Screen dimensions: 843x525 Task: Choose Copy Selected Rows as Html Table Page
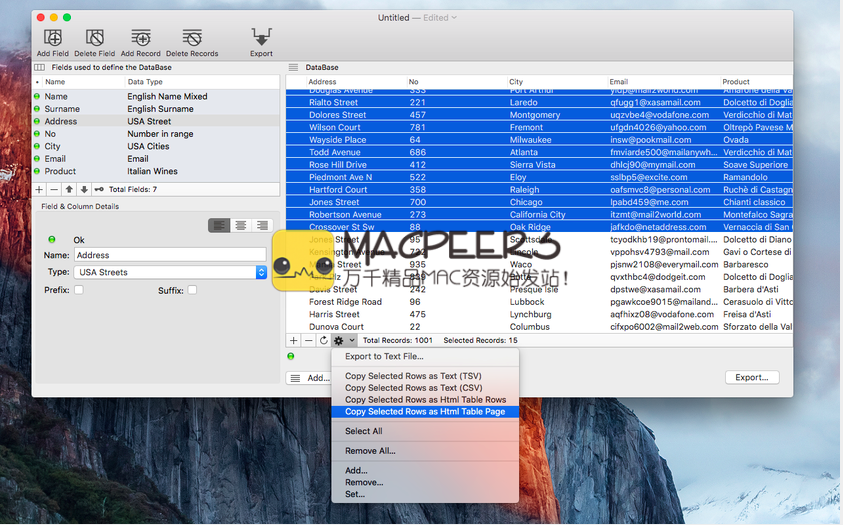pos(425,411)
